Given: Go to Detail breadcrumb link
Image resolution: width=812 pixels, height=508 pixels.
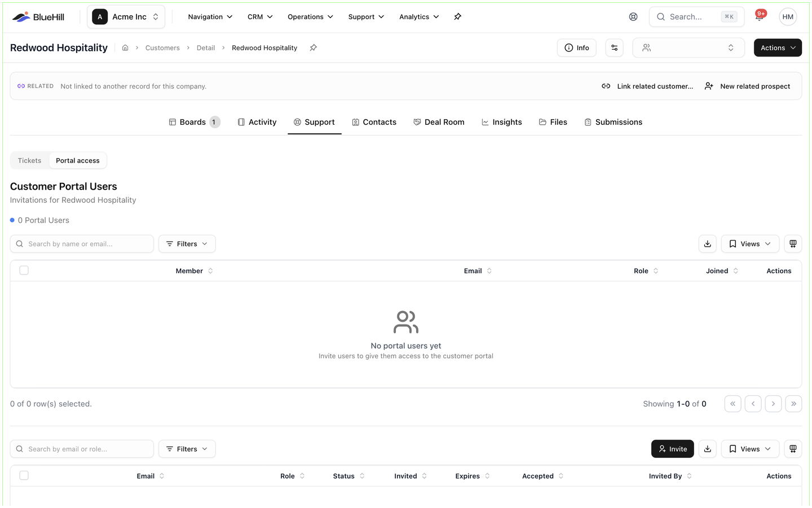Looking at the screenshot, I should 206,48.
